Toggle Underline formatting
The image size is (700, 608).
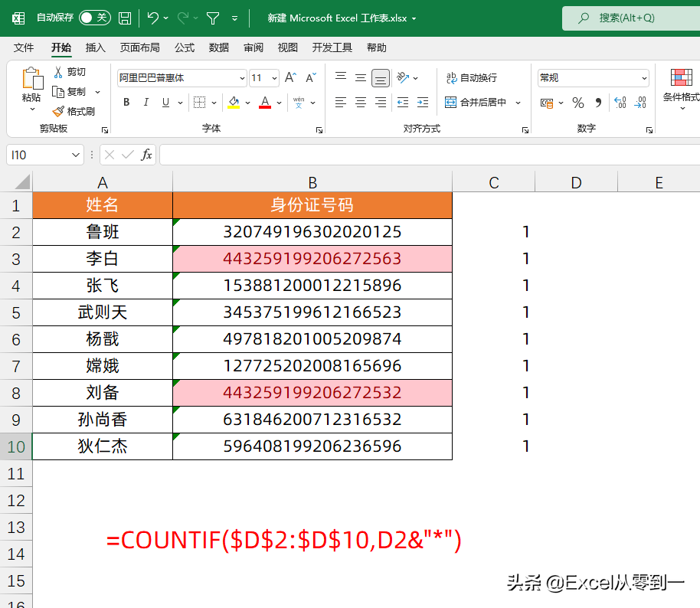pyautogui.click(x=165, y=102)
